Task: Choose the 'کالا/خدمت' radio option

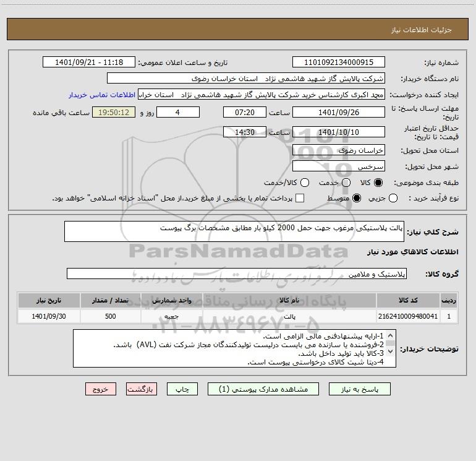Action: (304, 183)
